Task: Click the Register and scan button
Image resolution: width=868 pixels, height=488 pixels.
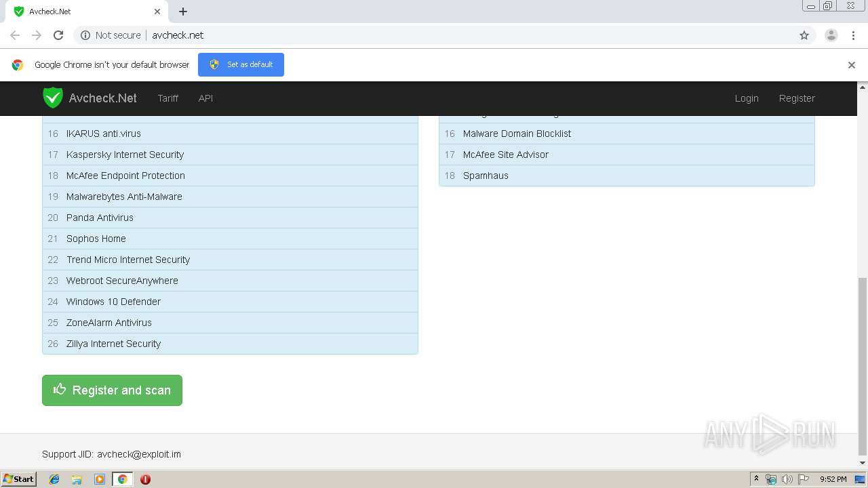Action: [112, 390]
